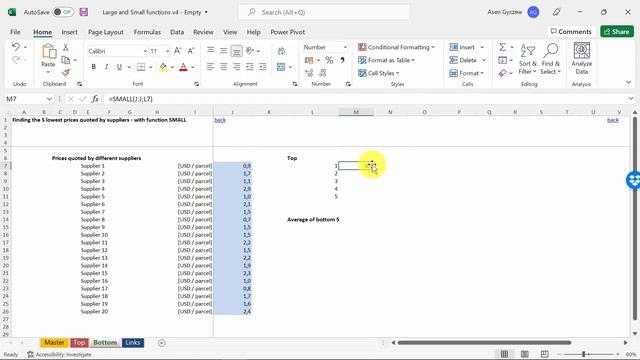Switch to the Master sheet tab
640x360 pixels.
click(54, 342)
